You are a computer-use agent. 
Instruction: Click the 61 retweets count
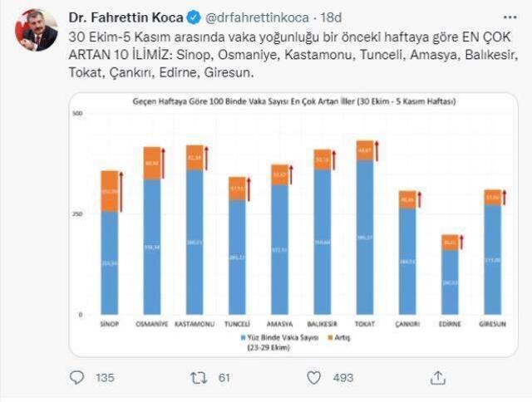(223, 379)
